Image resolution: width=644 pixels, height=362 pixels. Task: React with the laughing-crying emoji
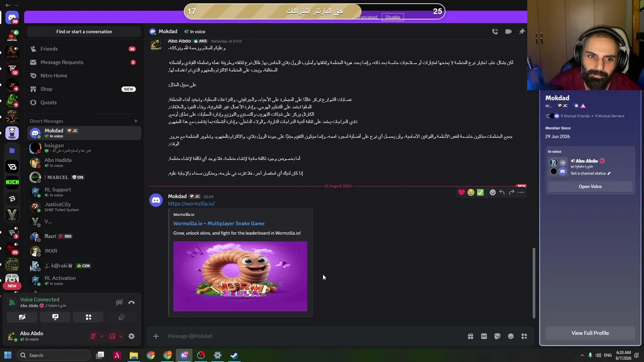pos(471,192)
